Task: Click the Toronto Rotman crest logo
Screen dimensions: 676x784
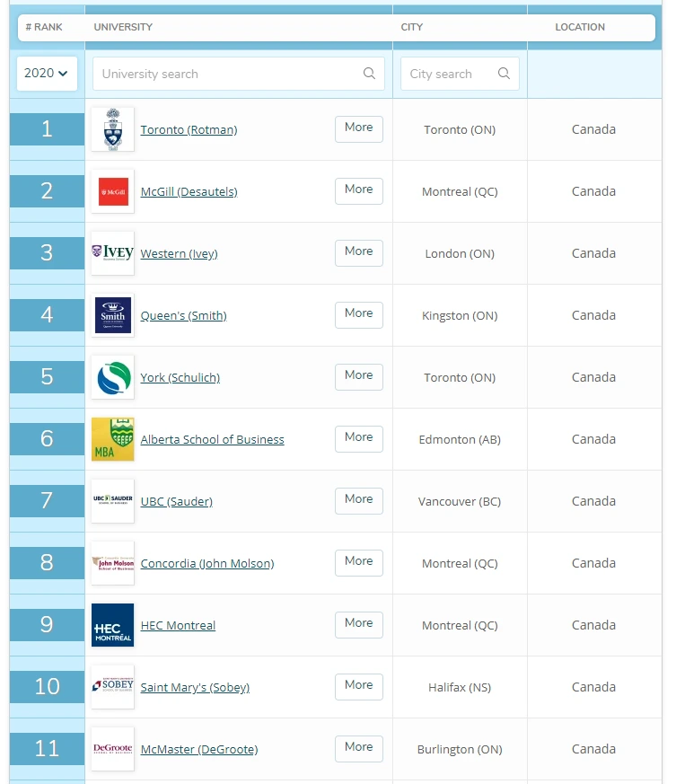Action: [112, 128]
